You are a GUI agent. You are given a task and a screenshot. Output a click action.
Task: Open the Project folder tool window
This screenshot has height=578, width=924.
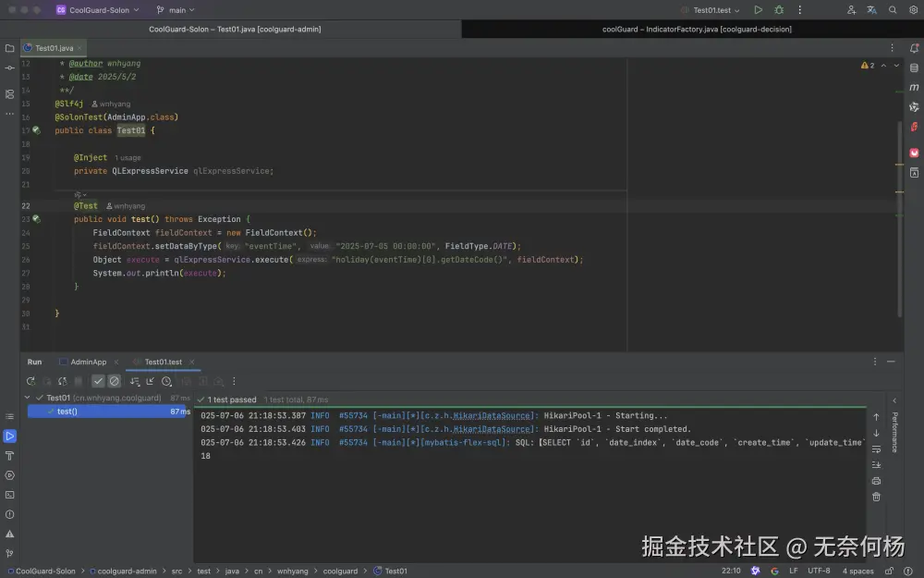pyautogui.click(x=9, y=48)
